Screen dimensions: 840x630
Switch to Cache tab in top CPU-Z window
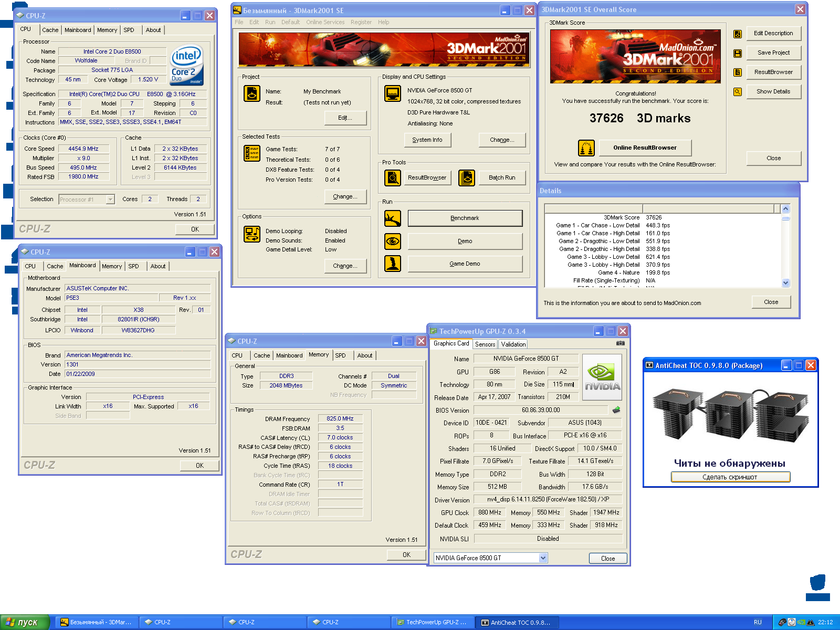point(50,30)
